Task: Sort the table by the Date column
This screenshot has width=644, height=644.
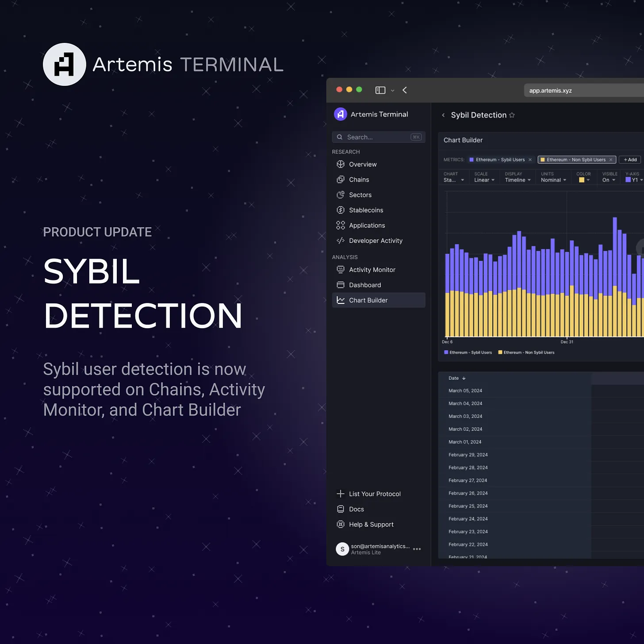Action: (x=457, y=378)
